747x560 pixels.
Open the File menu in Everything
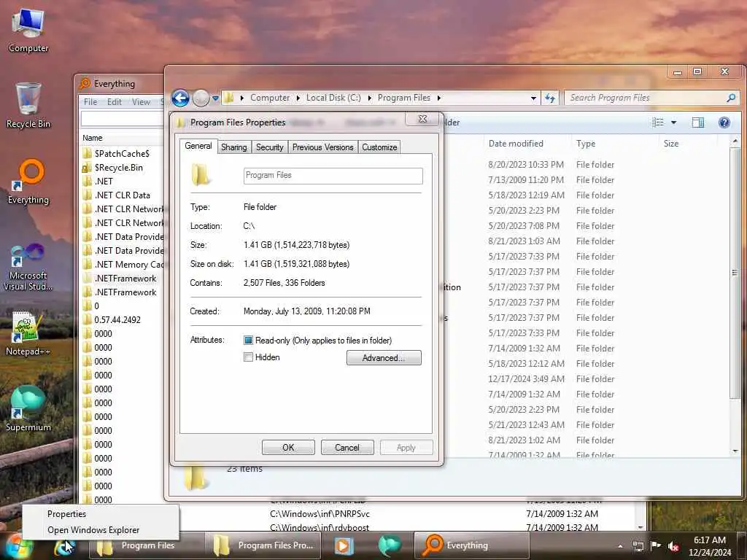[x=90, y=102]
